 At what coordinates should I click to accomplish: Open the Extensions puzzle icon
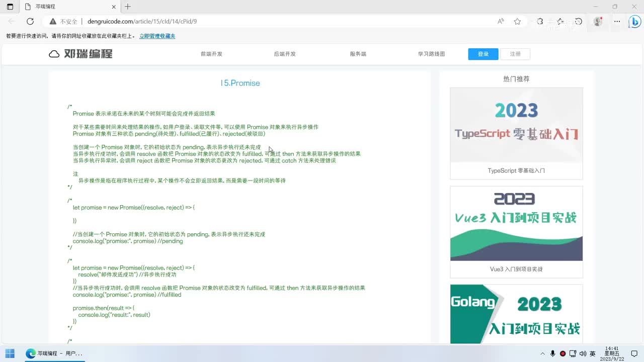pyautogui.click(x=540, y=22)
